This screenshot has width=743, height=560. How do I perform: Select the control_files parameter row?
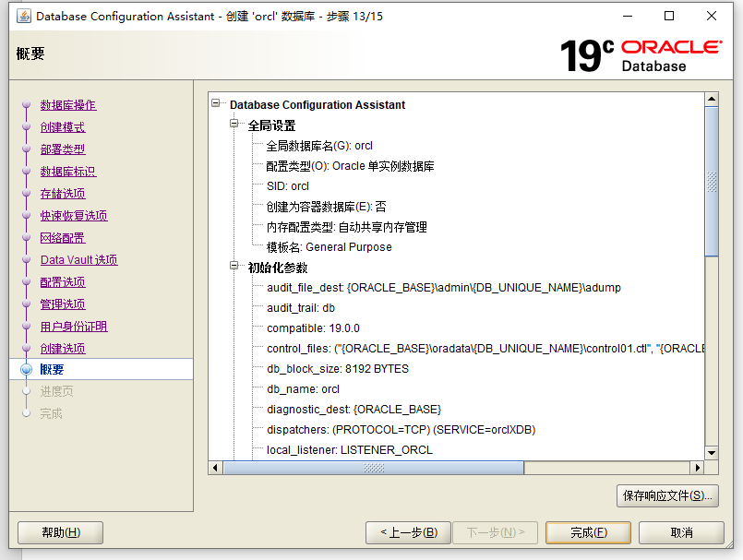point(485,349)
